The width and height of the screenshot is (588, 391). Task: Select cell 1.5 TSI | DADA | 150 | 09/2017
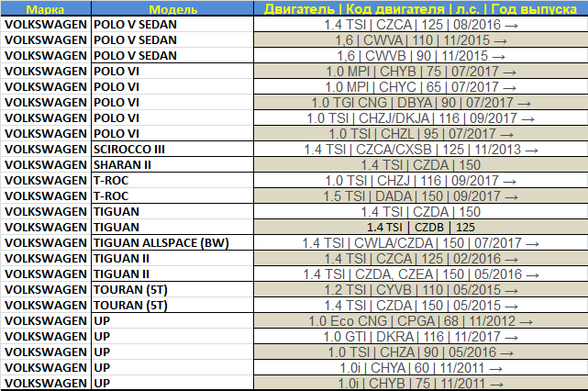tap(421, 196)
